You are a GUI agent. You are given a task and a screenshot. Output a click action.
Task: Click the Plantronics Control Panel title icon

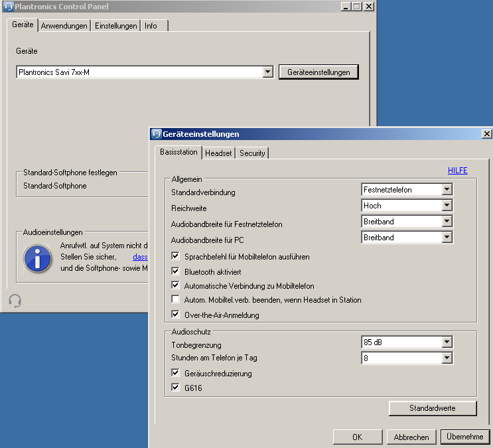coord(9,6)
